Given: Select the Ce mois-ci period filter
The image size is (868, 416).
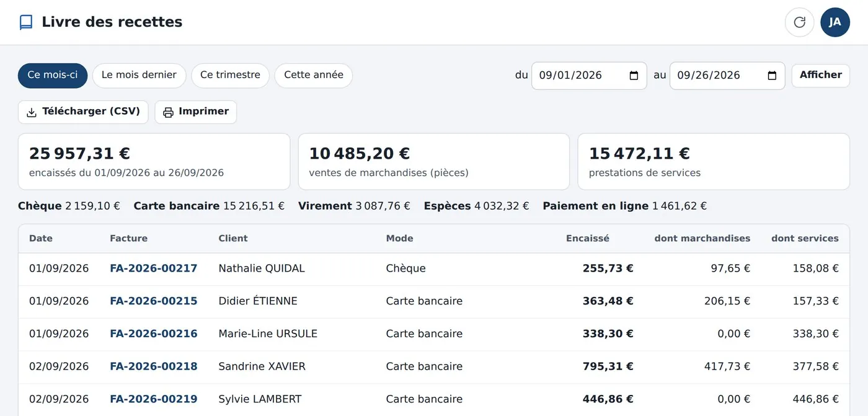Looking at the screenshot, I should coord(53,75).
